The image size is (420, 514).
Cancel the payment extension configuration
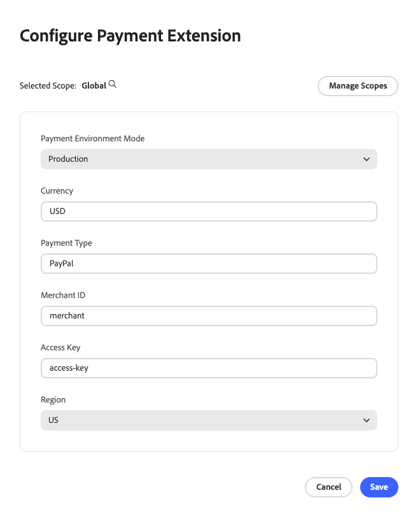[x=328, y=487]
